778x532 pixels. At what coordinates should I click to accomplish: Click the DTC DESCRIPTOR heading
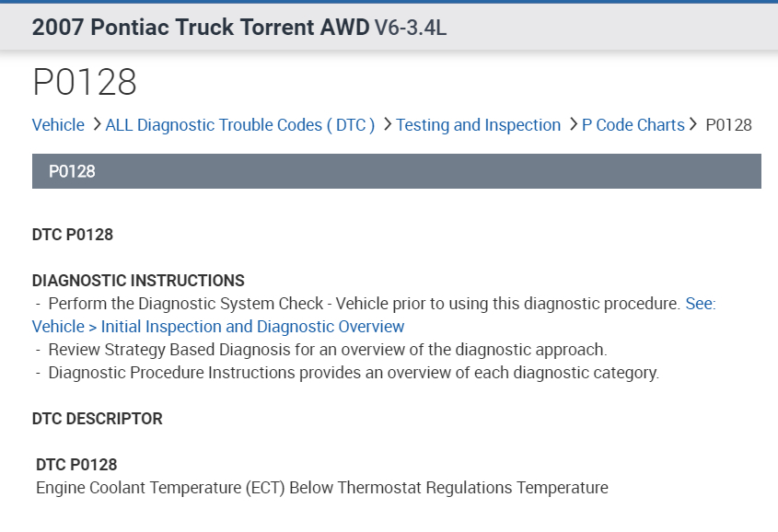point(97,419)
